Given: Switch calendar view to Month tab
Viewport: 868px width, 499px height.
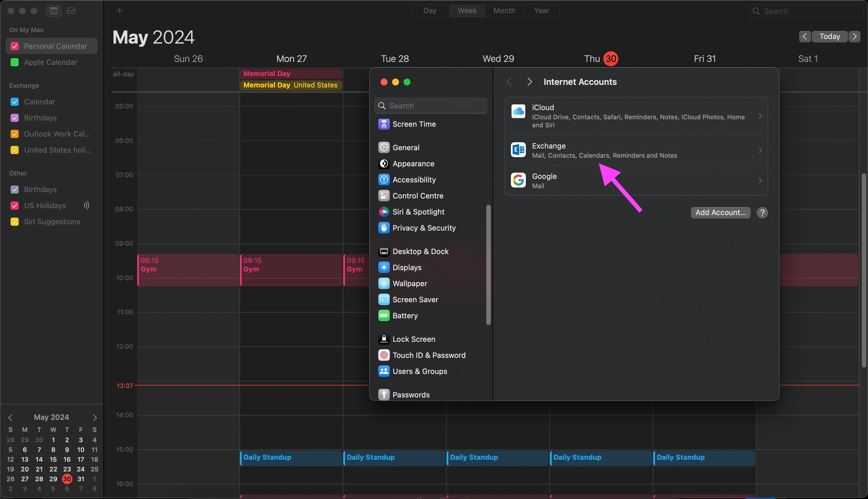Looking at the screenshot, I should (504, 10).
